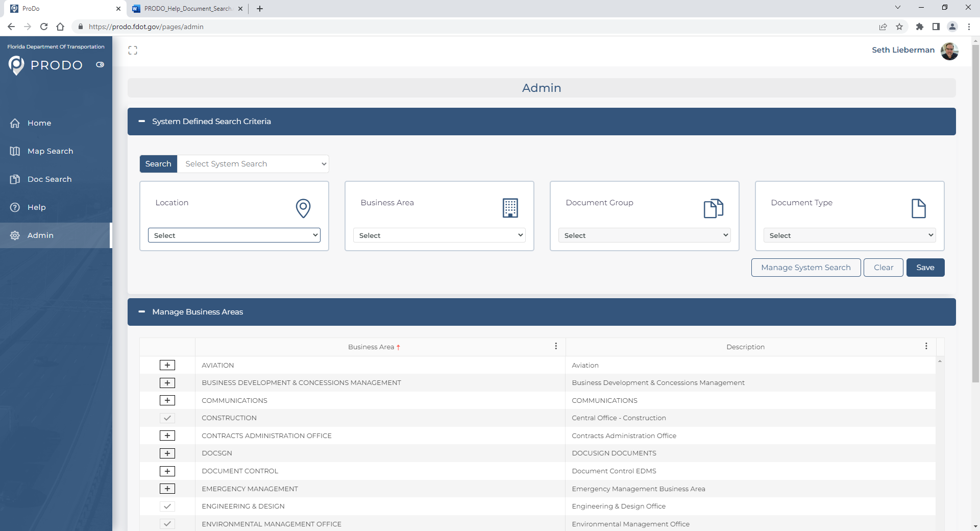Open Description column options menu
This screenshot has height=531, width=980.
click(926, 346)
